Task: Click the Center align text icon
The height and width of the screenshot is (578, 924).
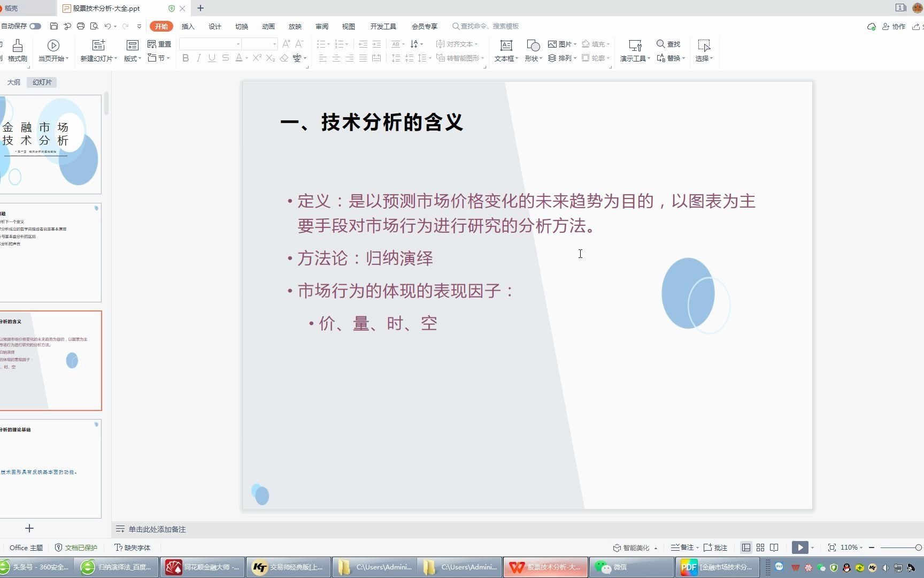Action: [336, 58]
